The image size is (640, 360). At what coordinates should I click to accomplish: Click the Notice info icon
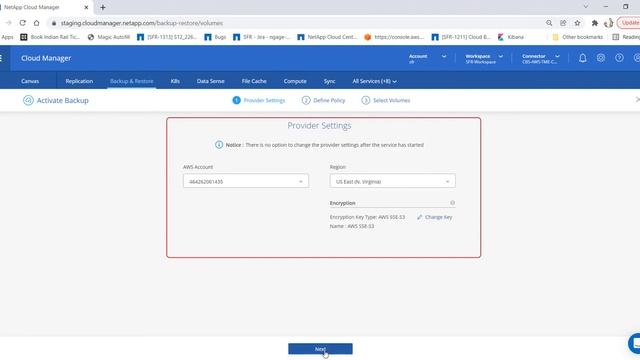pyautogui.click(x=219, y=145)
